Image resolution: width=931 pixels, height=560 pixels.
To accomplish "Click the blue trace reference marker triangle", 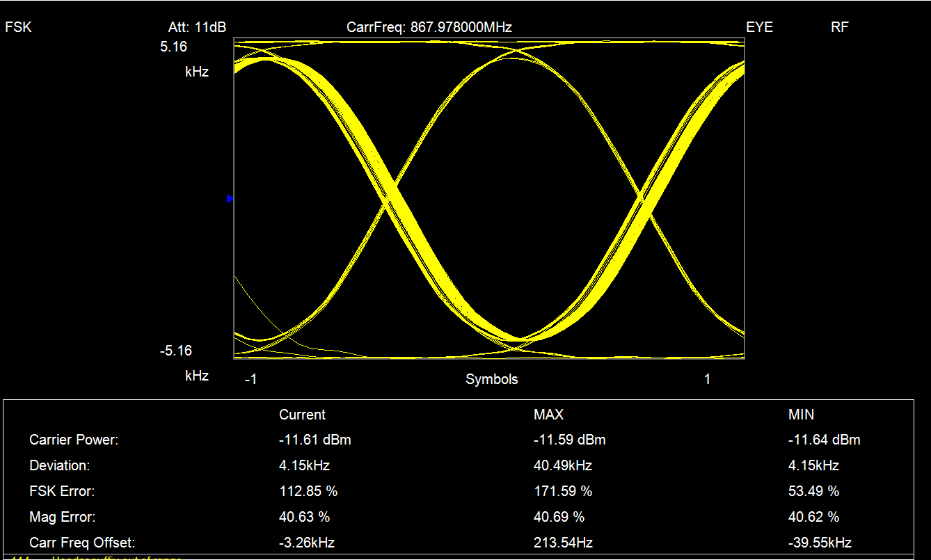I will point(230,199).
